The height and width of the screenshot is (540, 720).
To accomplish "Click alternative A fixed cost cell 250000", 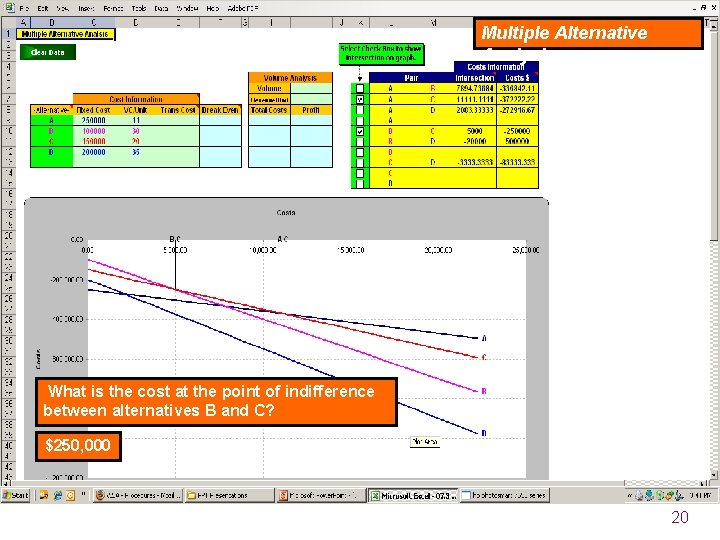I will point(94,120).
